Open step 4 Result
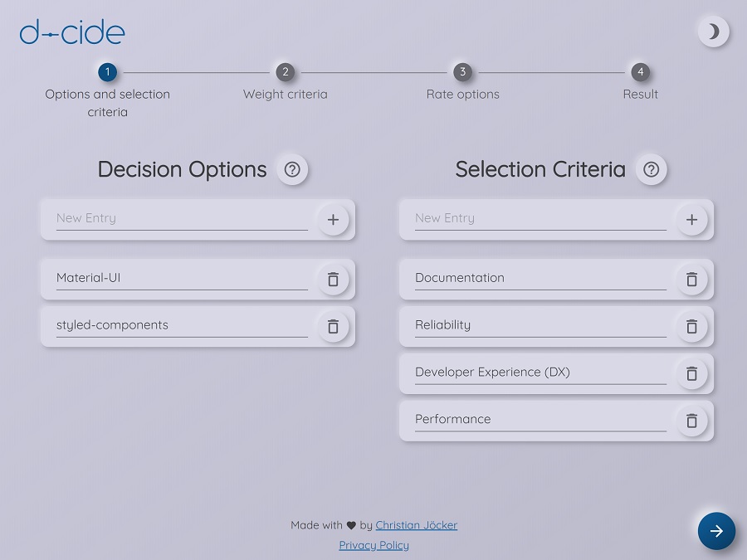The width and height of the screenshot is (747, 560). 640,72
